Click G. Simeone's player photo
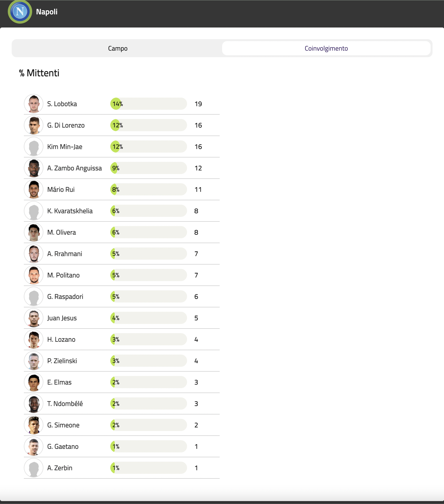The width and height of the screenshot is (444, 504). coord(34,425)
